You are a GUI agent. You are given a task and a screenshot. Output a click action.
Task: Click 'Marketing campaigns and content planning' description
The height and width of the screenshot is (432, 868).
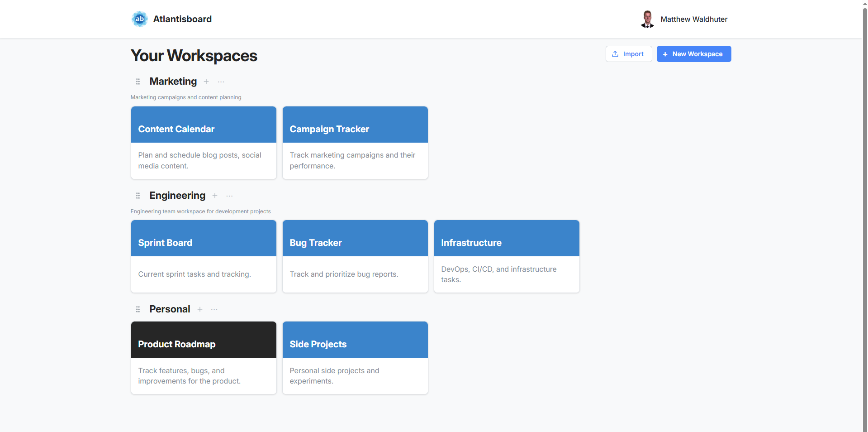186,97
